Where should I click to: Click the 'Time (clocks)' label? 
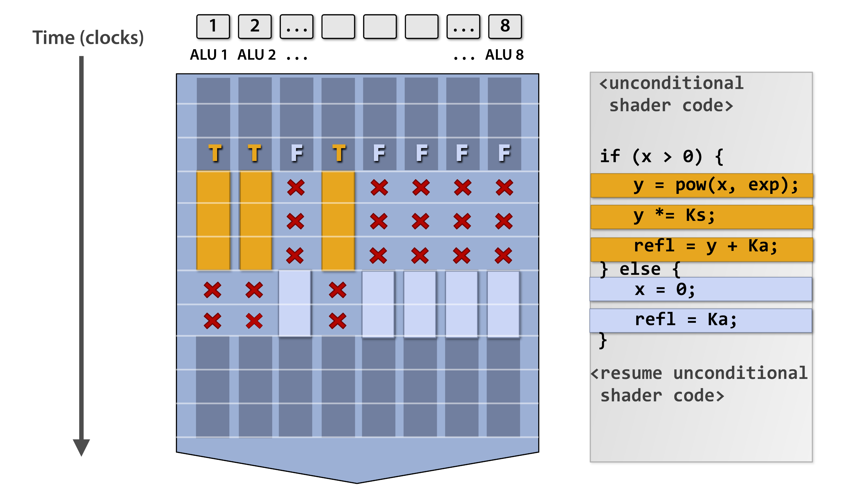pyautogui.click(x=88, y=37)
